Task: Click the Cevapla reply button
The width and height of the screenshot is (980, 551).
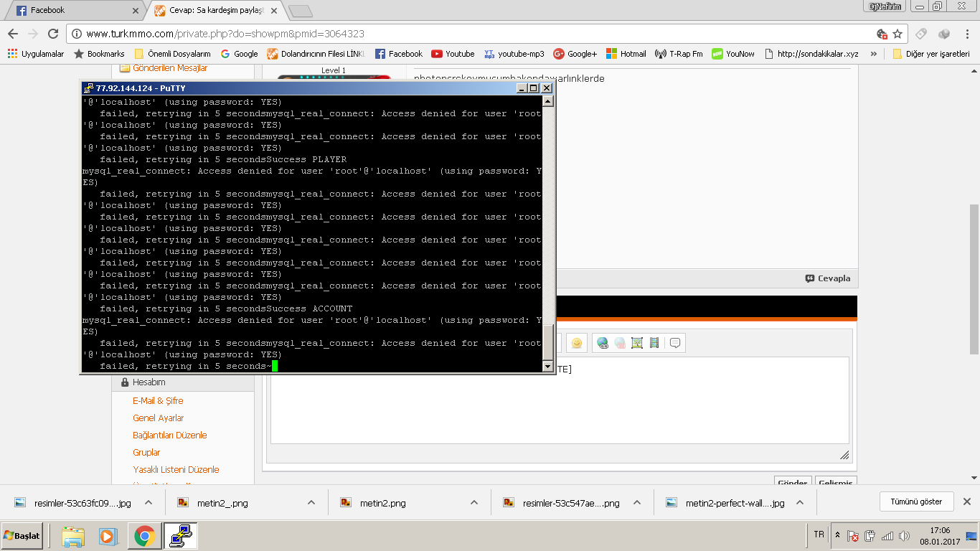Action: coord(827,278)
